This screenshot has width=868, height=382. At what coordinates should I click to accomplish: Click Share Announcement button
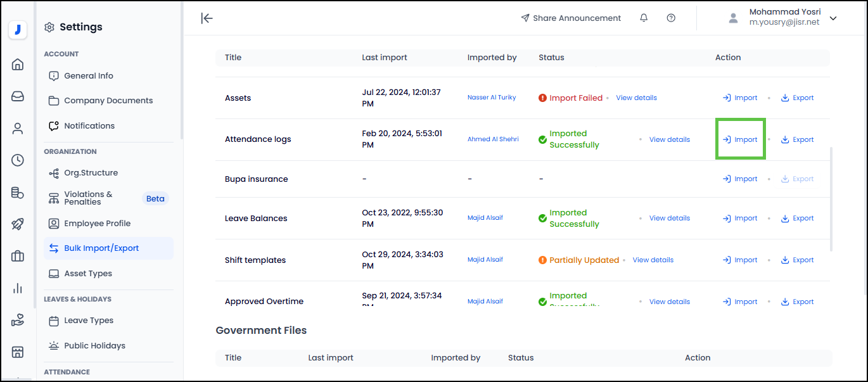(x=570, y=18)
